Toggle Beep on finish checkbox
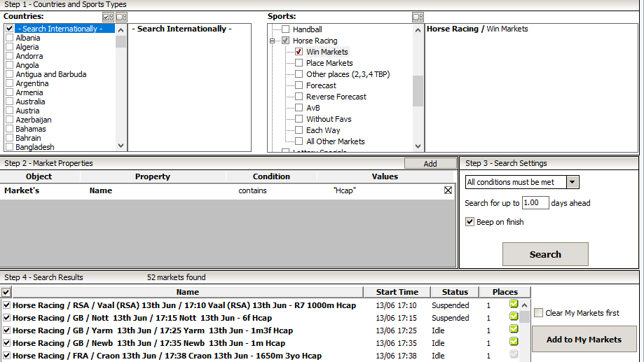Image resolution: width=644 pixels, height=362 pixels. pos(470,222)
